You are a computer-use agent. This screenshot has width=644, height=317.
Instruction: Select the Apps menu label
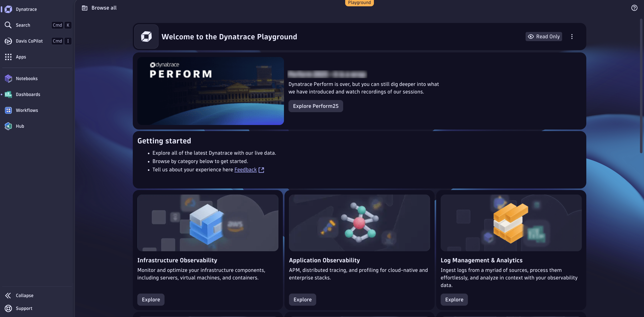pyautogui.click(x=21, y=57)
